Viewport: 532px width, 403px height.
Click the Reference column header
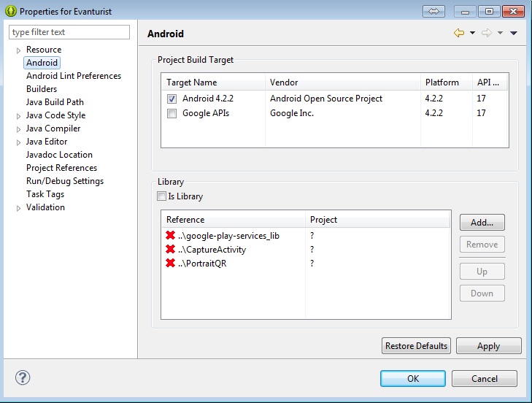coord(234,219)
